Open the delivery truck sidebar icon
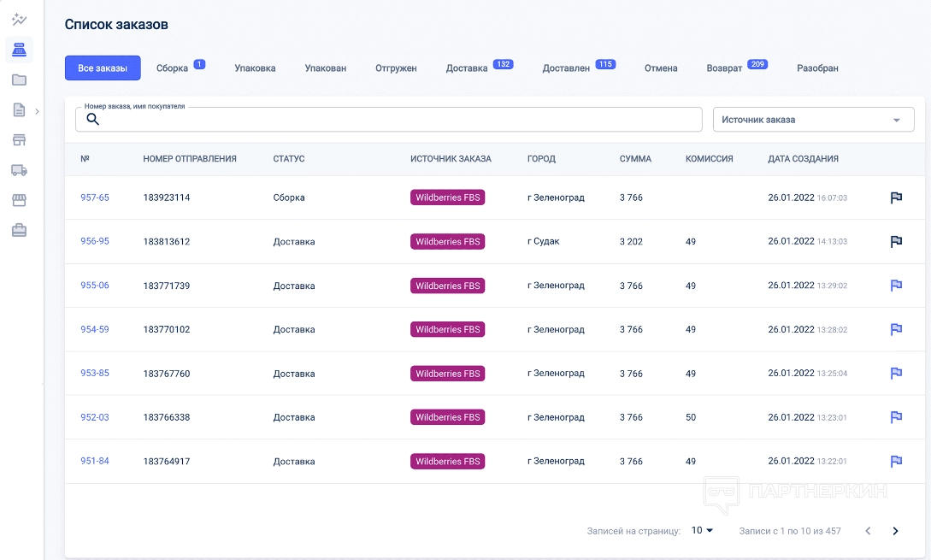The width and height of the screenshot is (931, 560). (19, 170)
